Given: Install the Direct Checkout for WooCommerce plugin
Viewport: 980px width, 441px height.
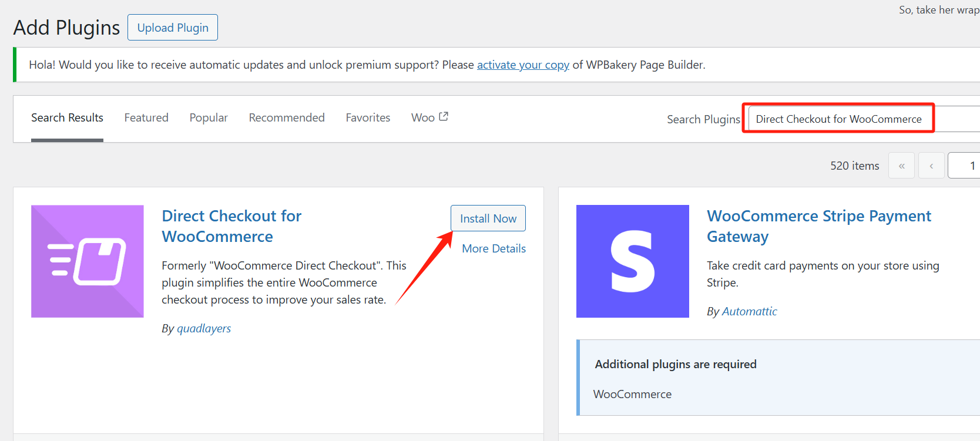Looking at the screenshot, I should 488,218.
